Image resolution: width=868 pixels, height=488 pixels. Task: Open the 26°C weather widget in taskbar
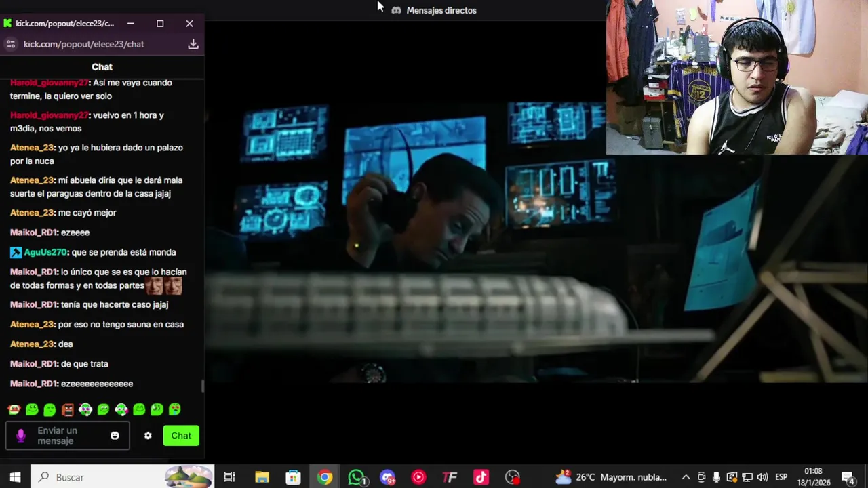(611, 477)
